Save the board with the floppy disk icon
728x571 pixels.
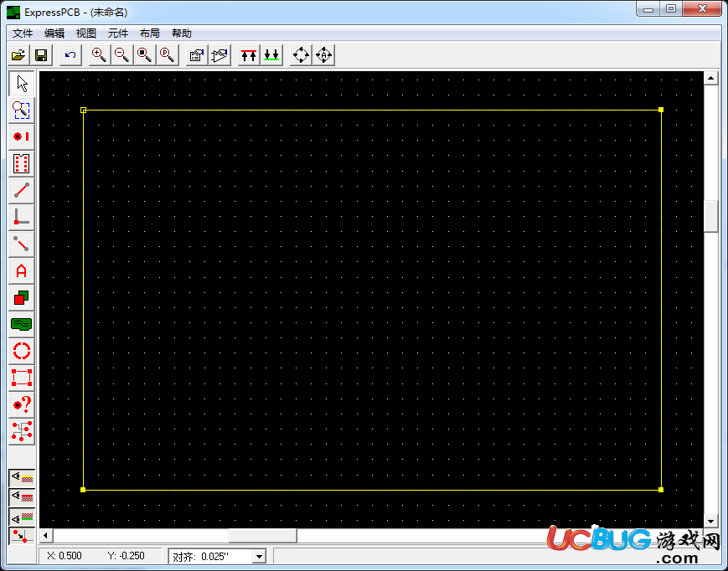point(41,55)
